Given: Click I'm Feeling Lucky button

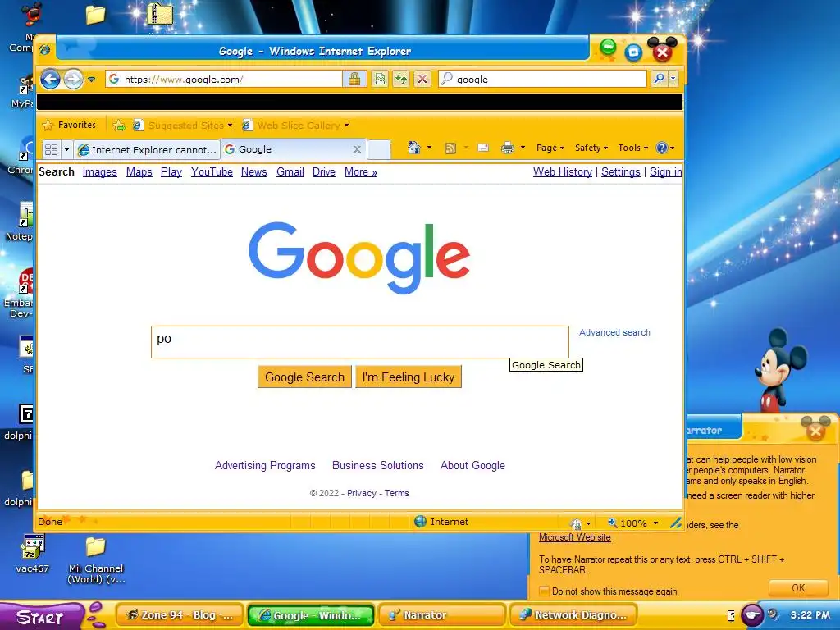Looking at the screenshot, I should tap(409, 377).
